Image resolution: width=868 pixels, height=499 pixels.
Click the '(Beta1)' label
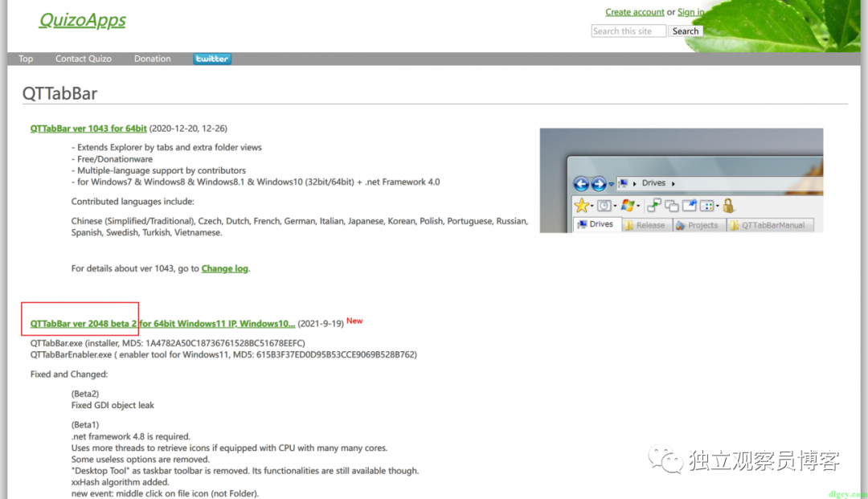85,425
